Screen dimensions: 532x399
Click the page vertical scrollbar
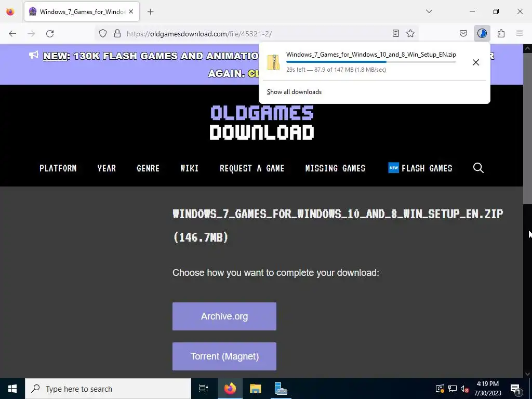pyautogui.click(x=527, y=128)
